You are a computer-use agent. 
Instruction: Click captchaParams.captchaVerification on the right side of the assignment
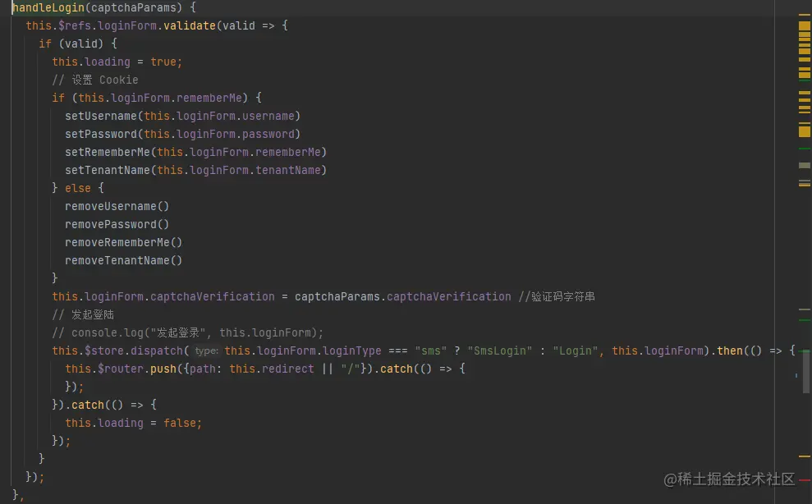tap(403, 297)
